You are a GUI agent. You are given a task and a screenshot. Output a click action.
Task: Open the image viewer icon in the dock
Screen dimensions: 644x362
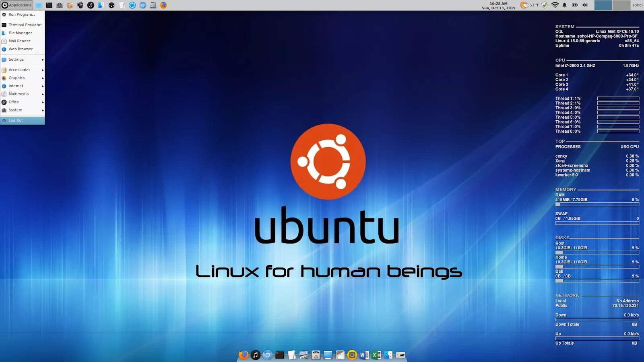tap(304, 355)
